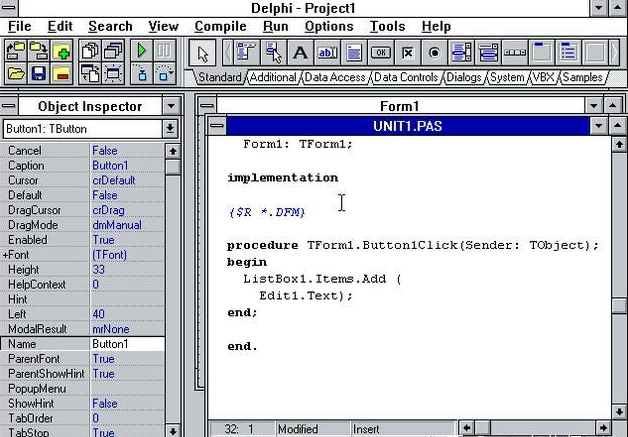Click the Add file to project icon
Viewport: 628px width, 437px height.
(x=64, y=51)
